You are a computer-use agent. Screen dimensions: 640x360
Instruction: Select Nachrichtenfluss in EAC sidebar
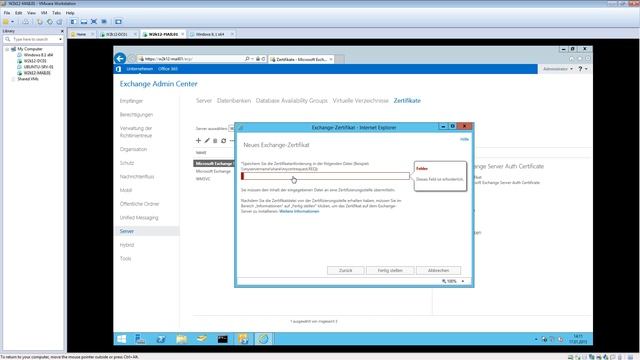pyautogui.click(x=137, y=176)
